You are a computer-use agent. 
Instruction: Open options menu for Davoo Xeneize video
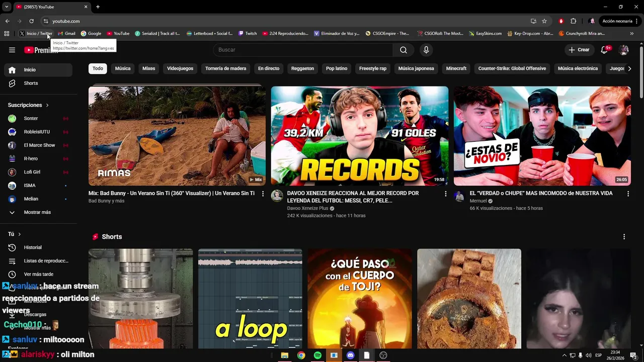coord(445,194)
